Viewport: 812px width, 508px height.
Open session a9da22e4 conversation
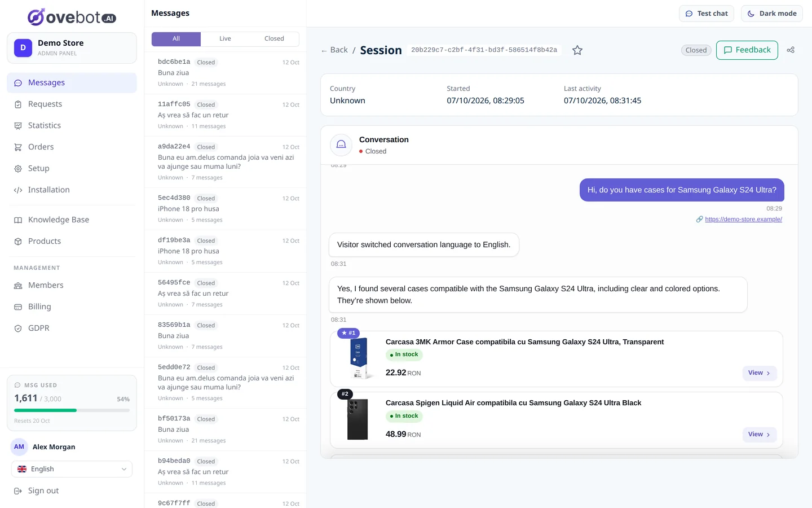coord(226,162)
